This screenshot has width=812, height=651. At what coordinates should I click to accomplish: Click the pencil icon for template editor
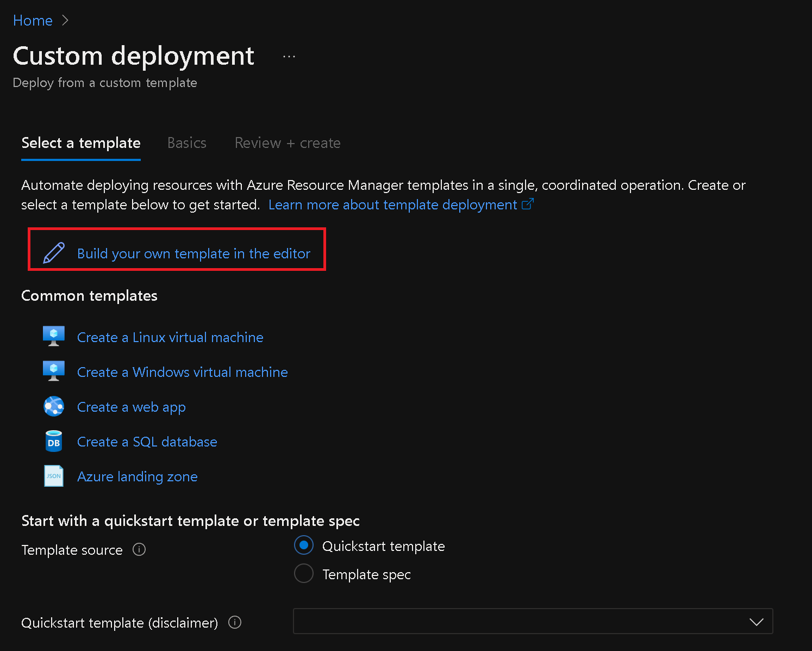click(x=54, y=253)
